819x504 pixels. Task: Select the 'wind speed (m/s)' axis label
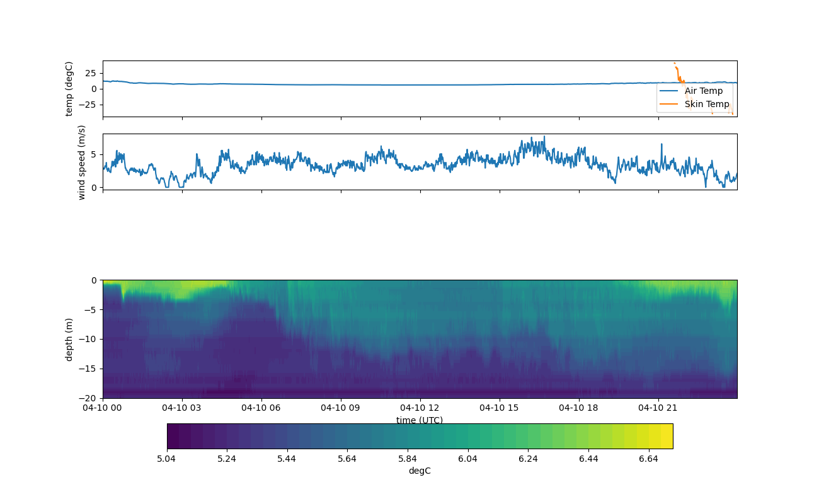81,162
